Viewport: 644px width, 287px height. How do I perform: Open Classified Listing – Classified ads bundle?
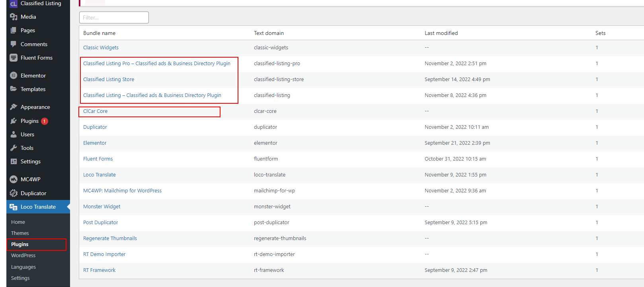152,95
